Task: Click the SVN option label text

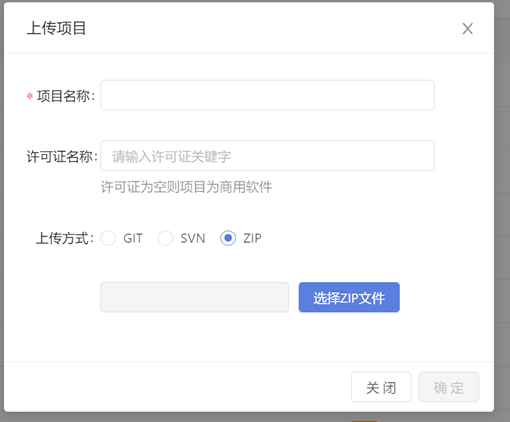Action: pyautogui.click(x=193, y=238)
